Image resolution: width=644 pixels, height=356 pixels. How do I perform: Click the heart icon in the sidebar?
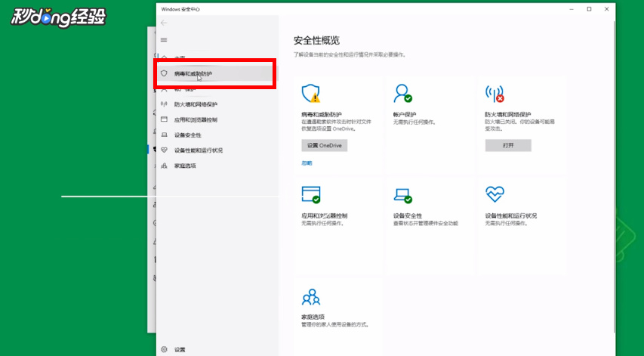point(164,150)
